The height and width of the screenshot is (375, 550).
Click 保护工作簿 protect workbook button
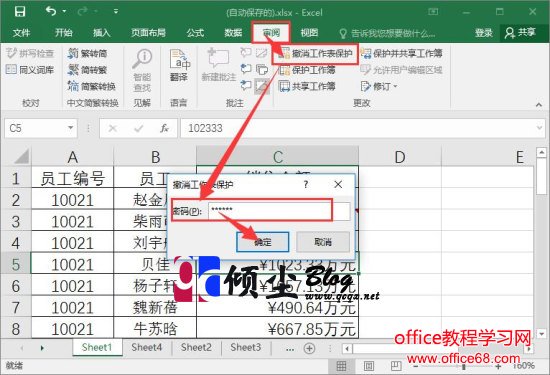click(x=307, y=70)
